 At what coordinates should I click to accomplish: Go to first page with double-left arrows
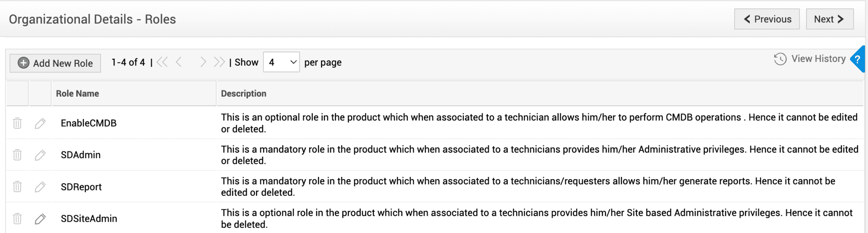click(x=162, y=62)
